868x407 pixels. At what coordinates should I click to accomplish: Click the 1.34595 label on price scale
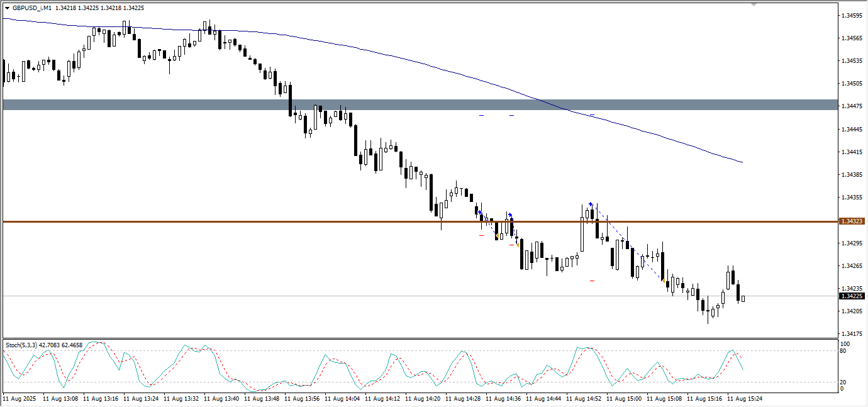852,15
